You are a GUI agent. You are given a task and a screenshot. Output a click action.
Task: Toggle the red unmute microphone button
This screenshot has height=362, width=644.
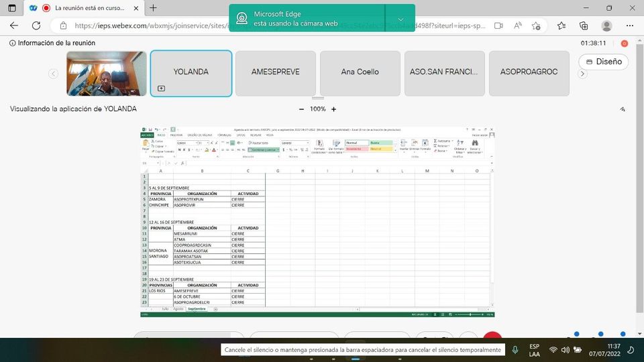pos(493,339)
